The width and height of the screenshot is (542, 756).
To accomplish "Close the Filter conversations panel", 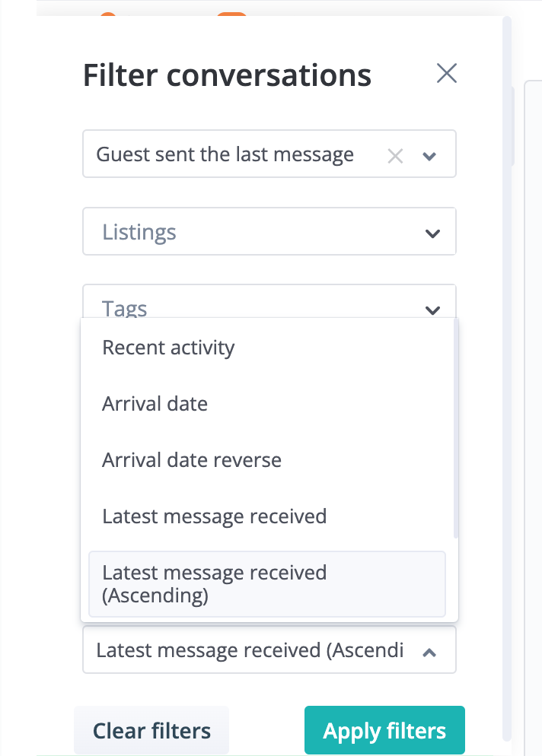I will (446, 73).
